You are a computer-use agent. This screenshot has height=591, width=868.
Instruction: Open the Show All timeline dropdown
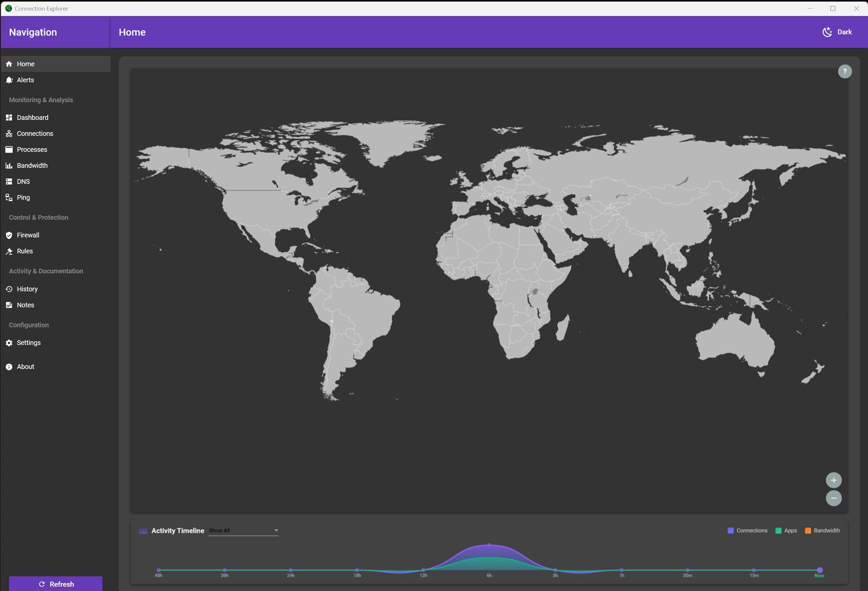pyautogui.click(x=243, y=531)
